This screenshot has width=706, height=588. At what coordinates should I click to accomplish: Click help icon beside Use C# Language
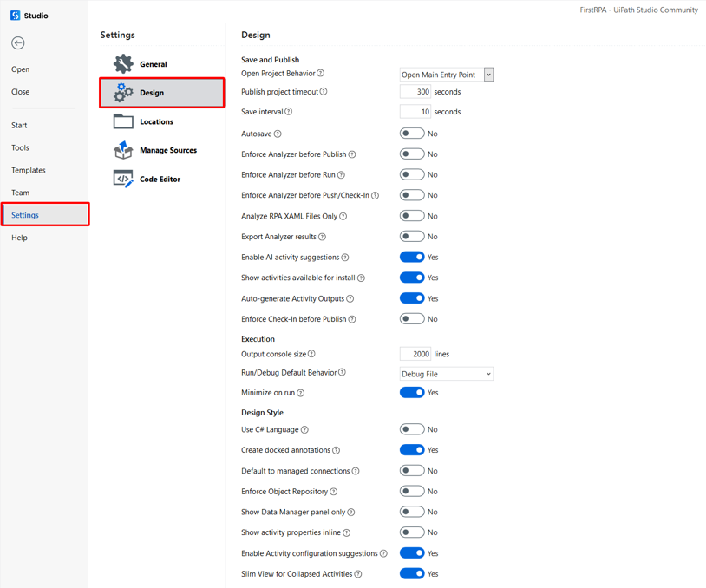(304, 429)
